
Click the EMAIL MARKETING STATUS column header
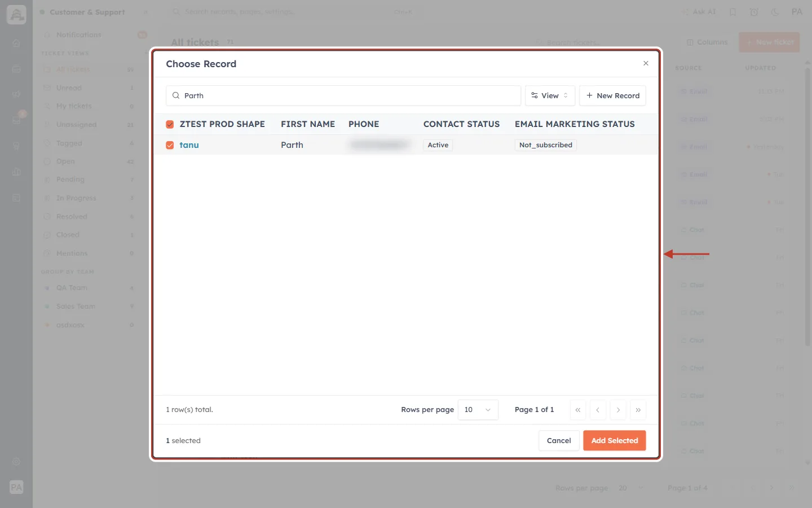575,124
